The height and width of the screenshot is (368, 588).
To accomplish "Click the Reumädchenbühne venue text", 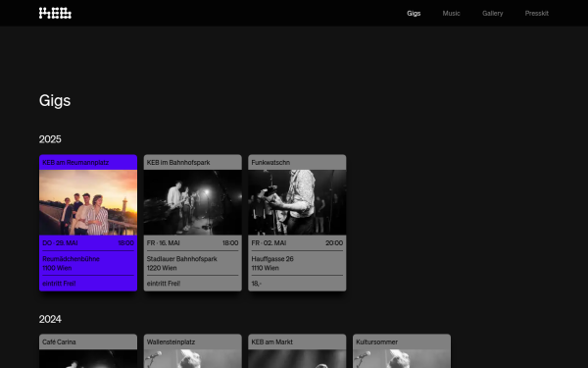I will point(71,259).
